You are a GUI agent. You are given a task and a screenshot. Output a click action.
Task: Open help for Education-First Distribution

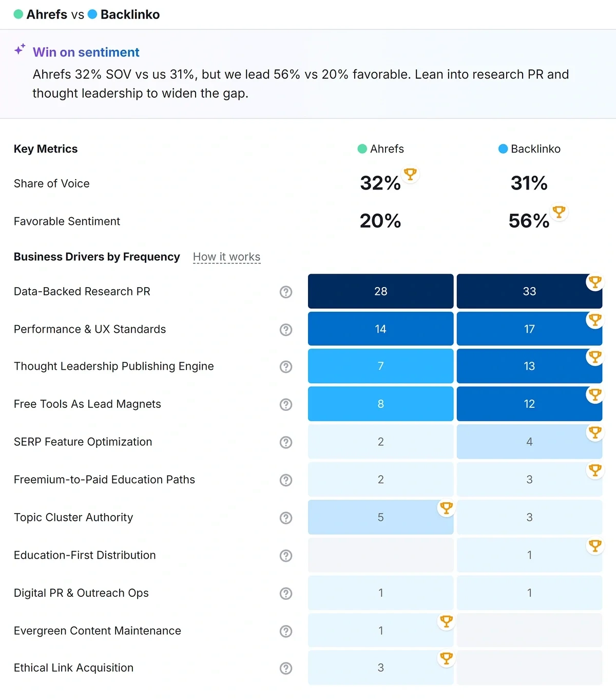[286, 556]
